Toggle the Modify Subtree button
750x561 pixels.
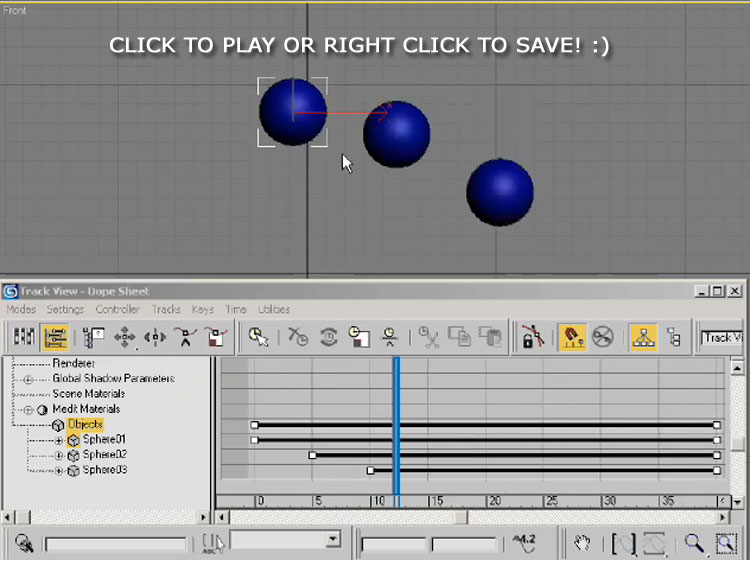click(x=642, y=338)
